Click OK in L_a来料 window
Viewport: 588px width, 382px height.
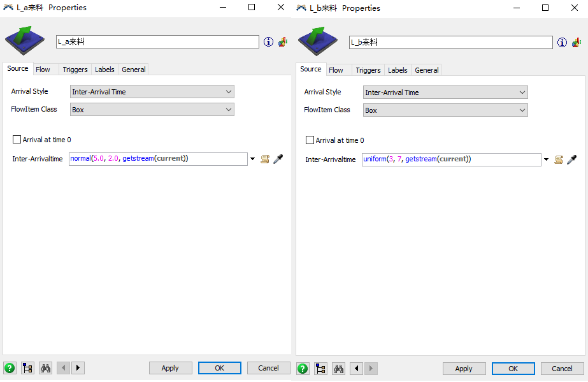coord(219,368)
